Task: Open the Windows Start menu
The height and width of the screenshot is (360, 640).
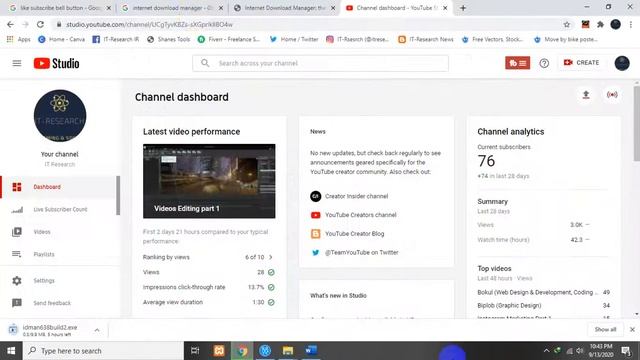Action: 11,351
